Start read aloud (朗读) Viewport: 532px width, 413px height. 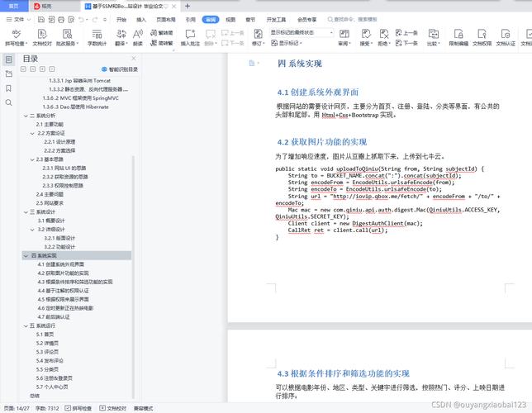click(x=138, y=37)
